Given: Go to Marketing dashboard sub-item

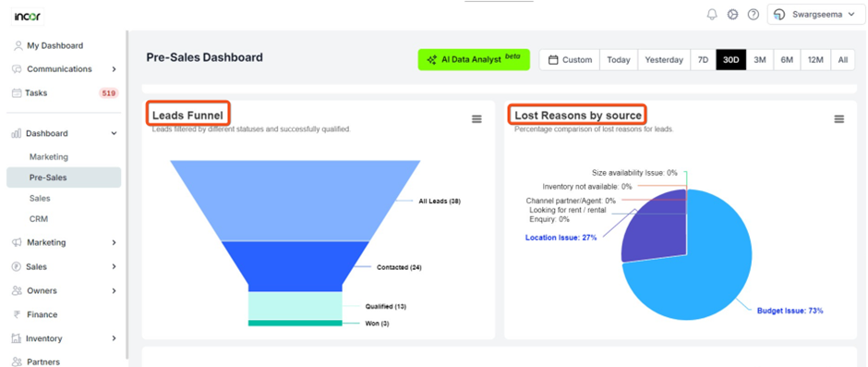Looking at the screenshot, I should coord(49,157).
